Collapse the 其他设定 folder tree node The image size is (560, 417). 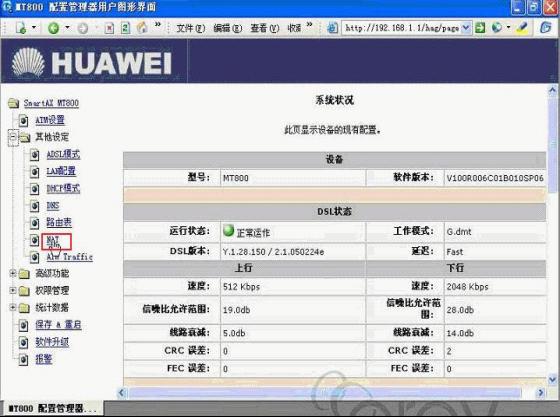pyautogui.click(x=13, y=137)
